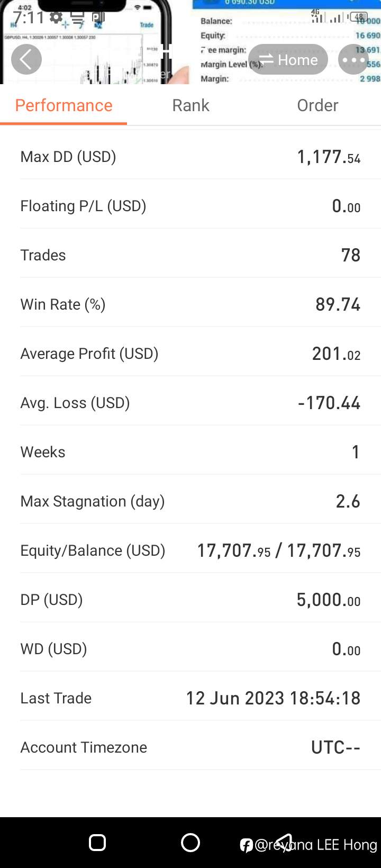
Task: Tap the Equity/Balance (USD) row
Action: [x=190, y=550]
